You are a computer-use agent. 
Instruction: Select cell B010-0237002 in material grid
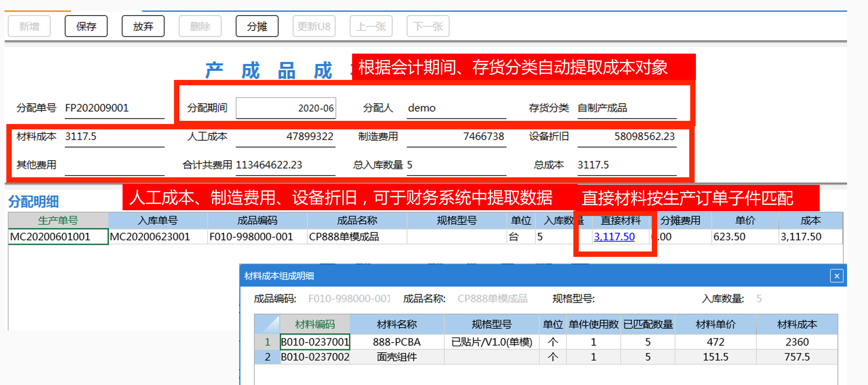coord(315,357)
